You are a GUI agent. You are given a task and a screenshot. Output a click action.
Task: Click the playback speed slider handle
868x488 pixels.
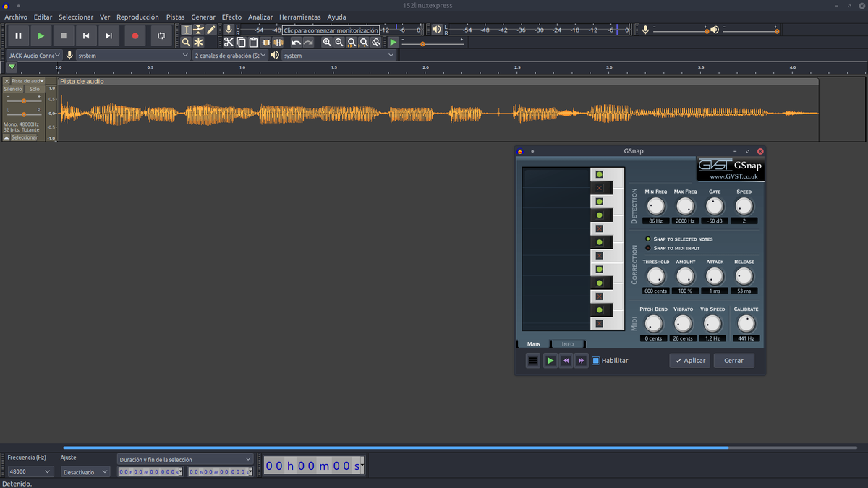(x=422, y=44)
